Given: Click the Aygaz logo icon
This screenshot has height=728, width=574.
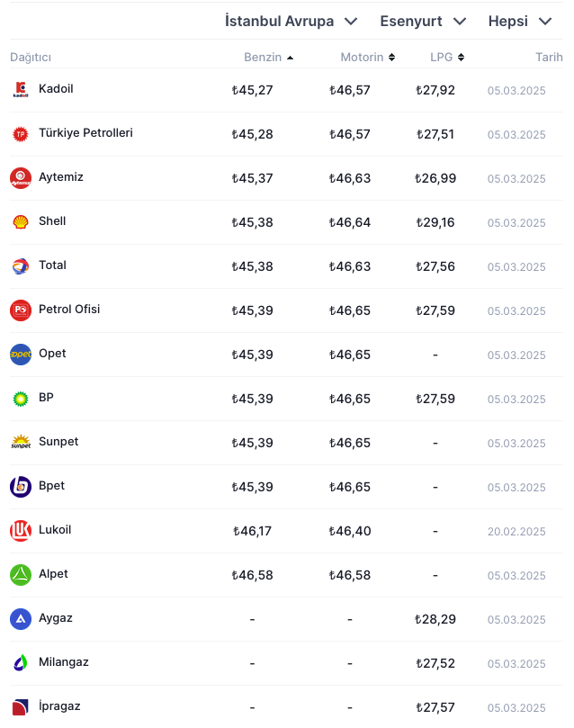Looking at the screenshot, I should (21, 619).
